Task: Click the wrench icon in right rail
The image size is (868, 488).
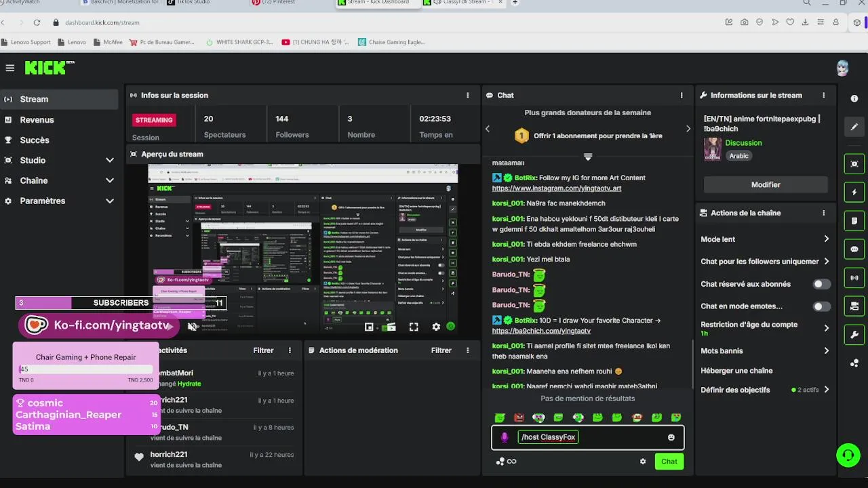Action: [854, 334]
